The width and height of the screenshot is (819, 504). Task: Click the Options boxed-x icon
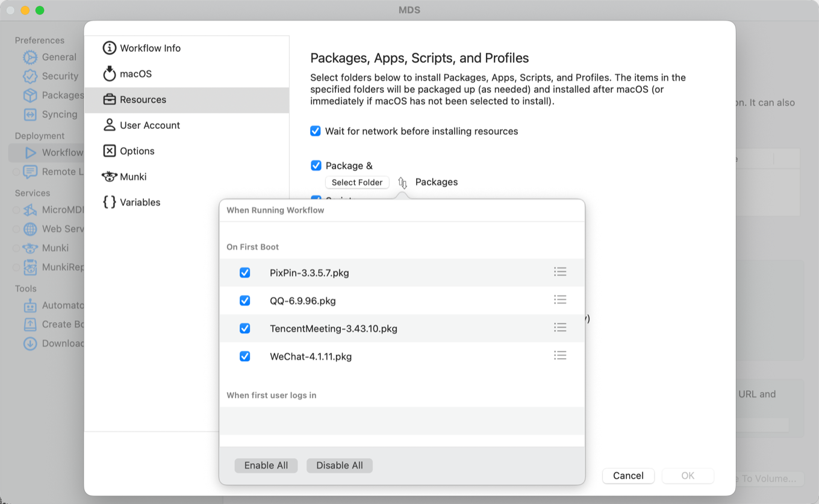tap(109, 151)
